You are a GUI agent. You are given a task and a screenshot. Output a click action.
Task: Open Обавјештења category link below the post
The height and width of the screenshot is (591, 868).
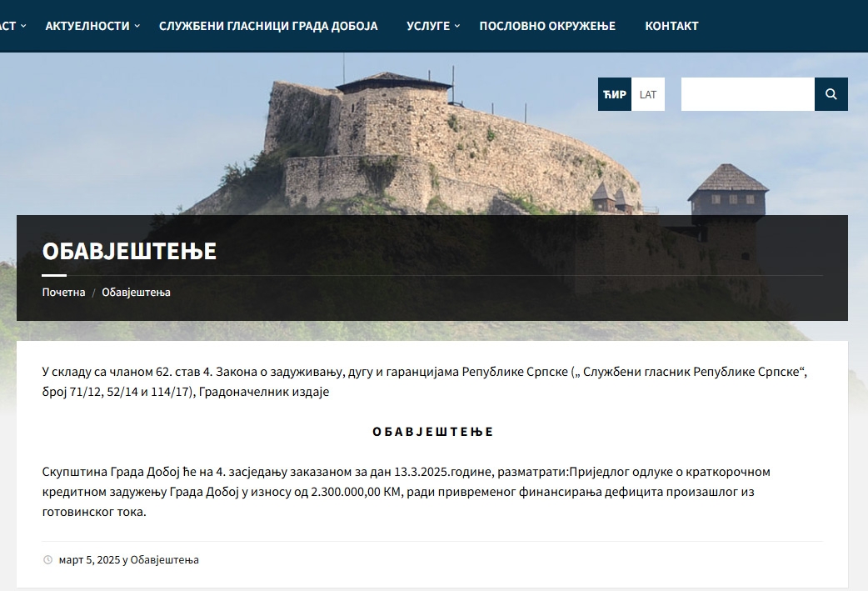164,560
